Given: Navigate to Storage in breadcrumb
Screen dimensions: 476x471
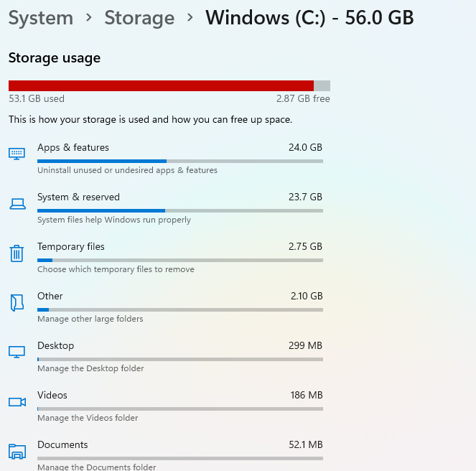Looking at the screenshot, I should [x=140, y=18].
